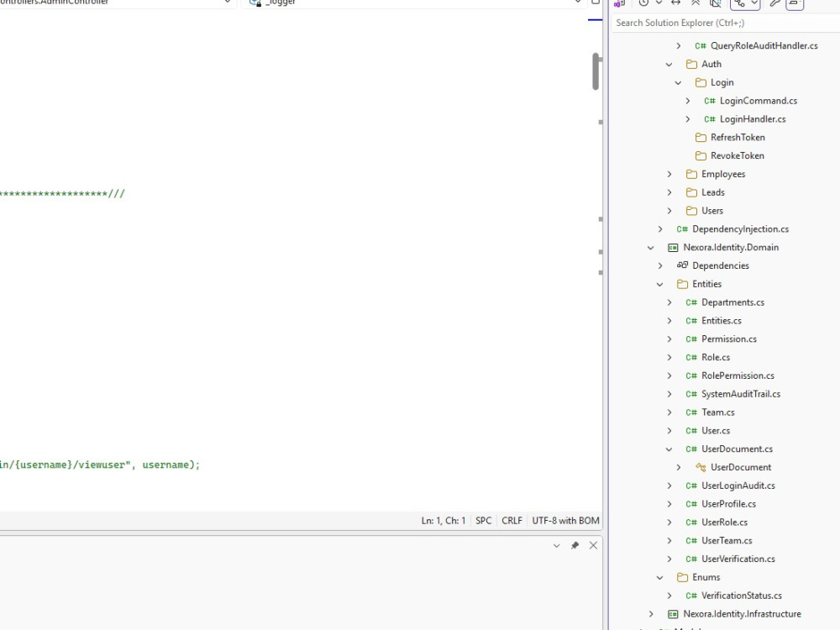Click the RevokeToken folder icon
Image resolution: width=840 pixels, height=630 pixels.
pyautogui.click(x=701, y=156)
